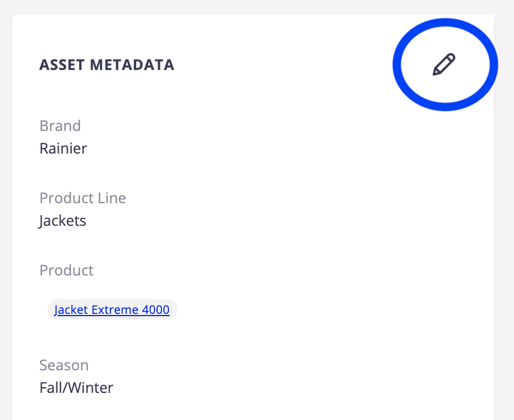Click the word METADATA in the heading
The height and width of the screenshot is (420, 514).
pyautogui.click(x=132, y=65)
